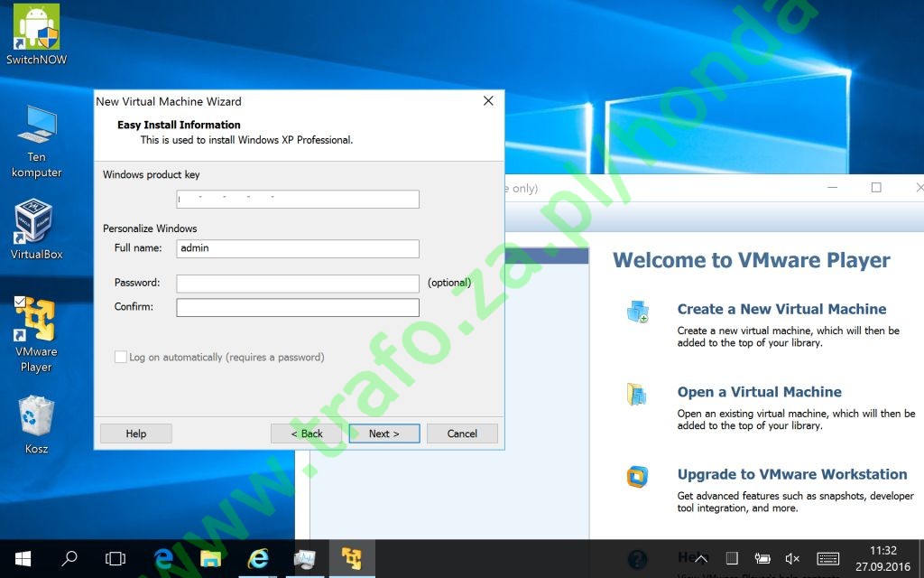Click the Windows product key field
Image resolution: width=924 pixels, height=578 pixels.
pos(298,199)
